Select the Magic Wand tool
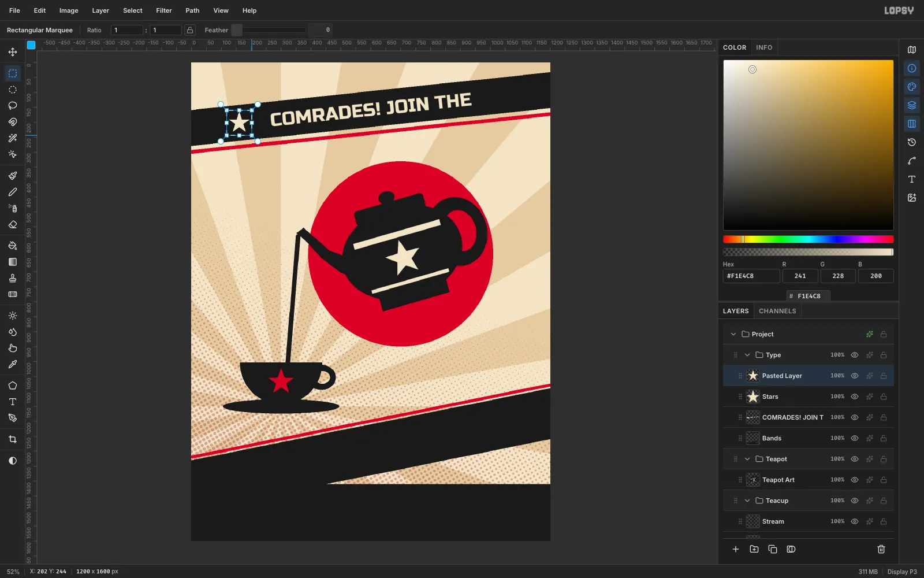924x578 pixels. 13,138
